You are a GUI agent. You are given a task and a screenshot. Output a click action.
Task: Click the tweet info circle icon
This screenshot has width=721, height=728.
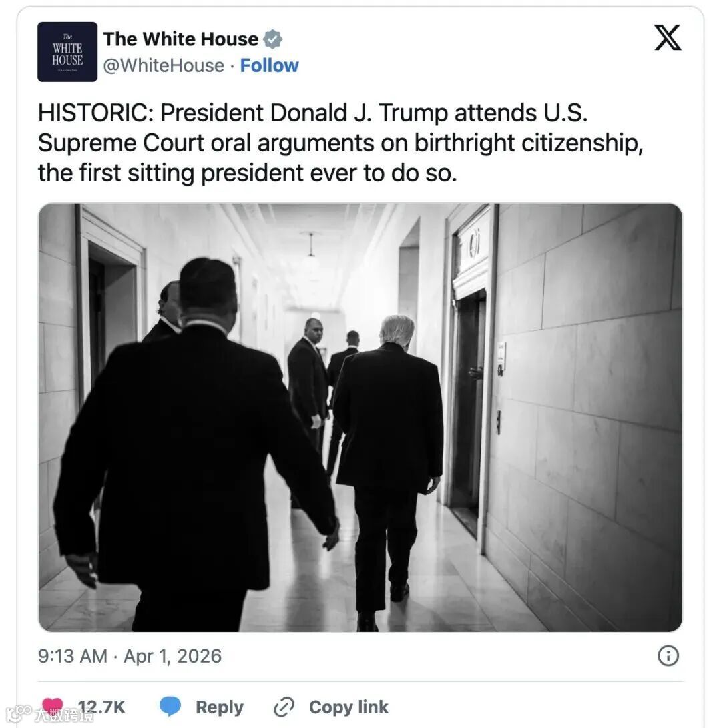tap(668, 655)
